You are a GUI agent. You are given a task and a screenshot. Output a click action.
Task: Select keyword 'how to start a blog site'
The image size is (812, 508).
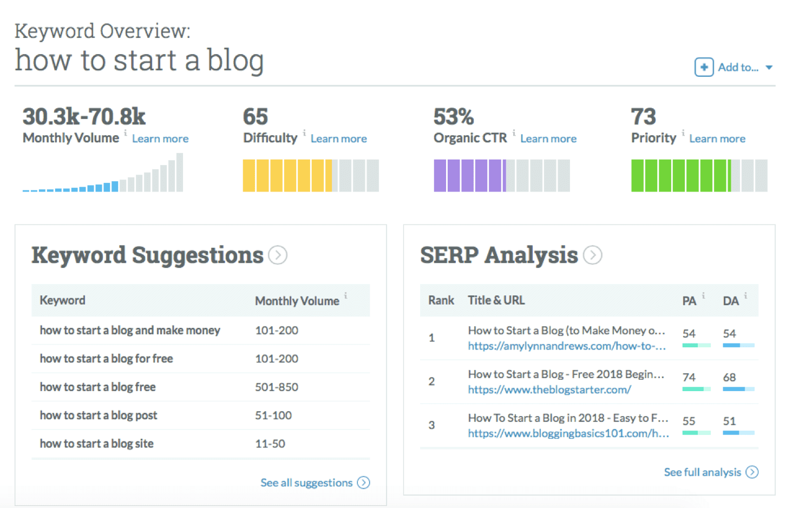pyautogui.click(x=96, y=444)
